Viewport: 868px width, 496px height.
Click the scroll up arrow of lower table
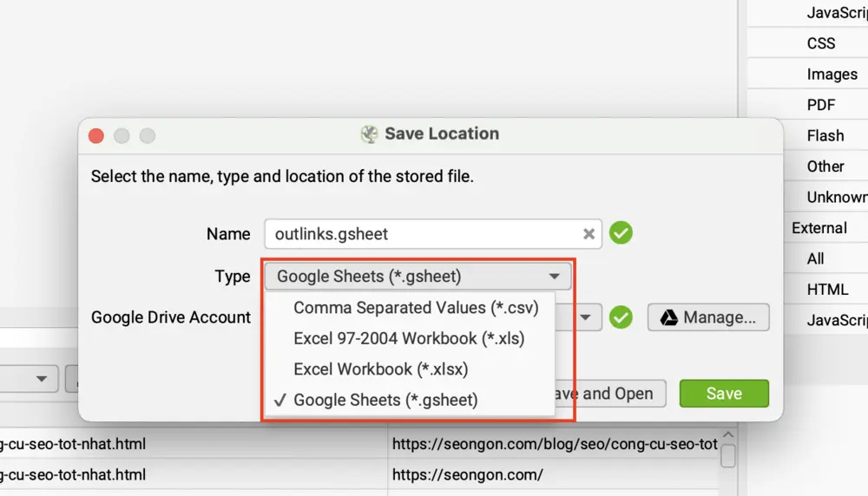point(728,434)
